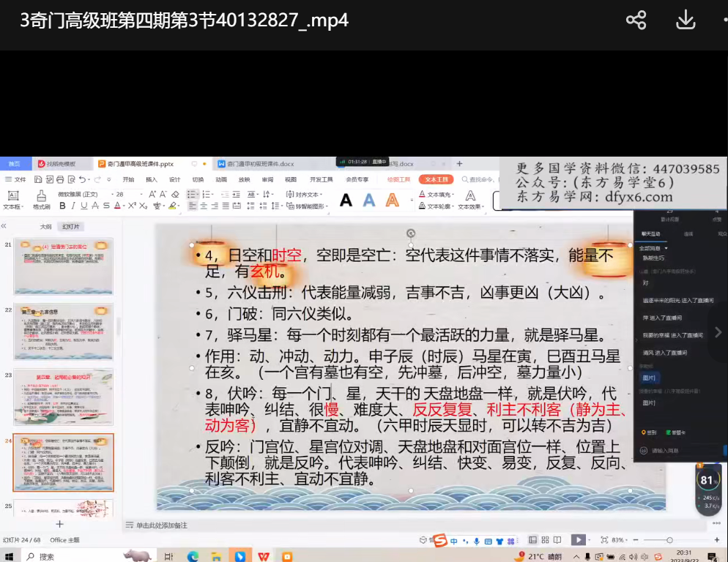The width and height of the screenshot is (728, 562).
Task: Click the download icon in the video header
Action: (686, 20)
